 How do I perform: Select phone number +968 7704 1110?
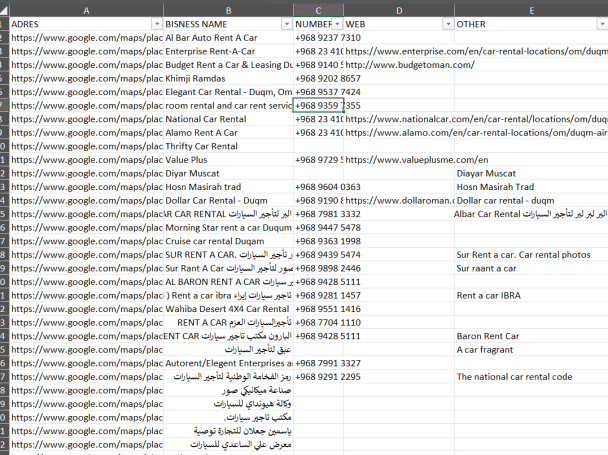(x=318, y=323)
